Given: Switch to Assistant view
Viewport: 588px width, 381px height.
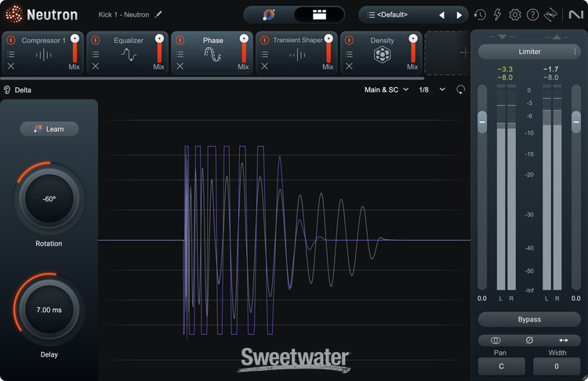Looking at the screenshot, I should (x=269, y=15).
